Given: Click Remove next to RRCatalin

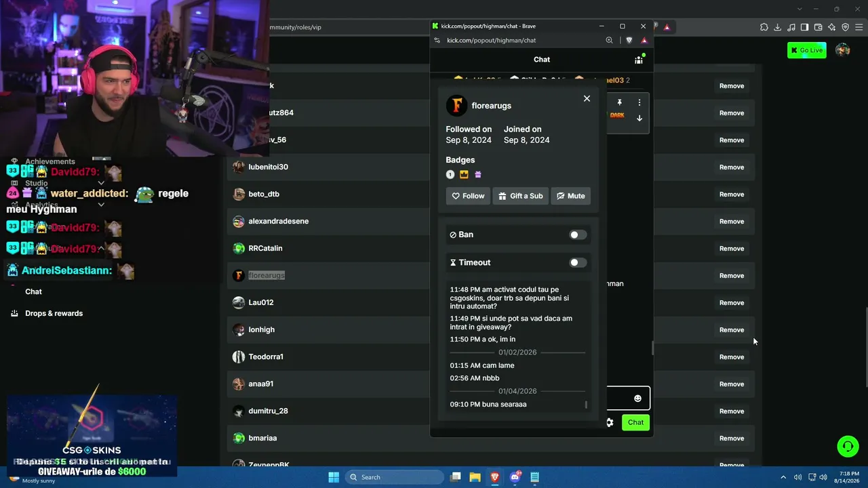Looking at the screenshot, I should point(732,249).
